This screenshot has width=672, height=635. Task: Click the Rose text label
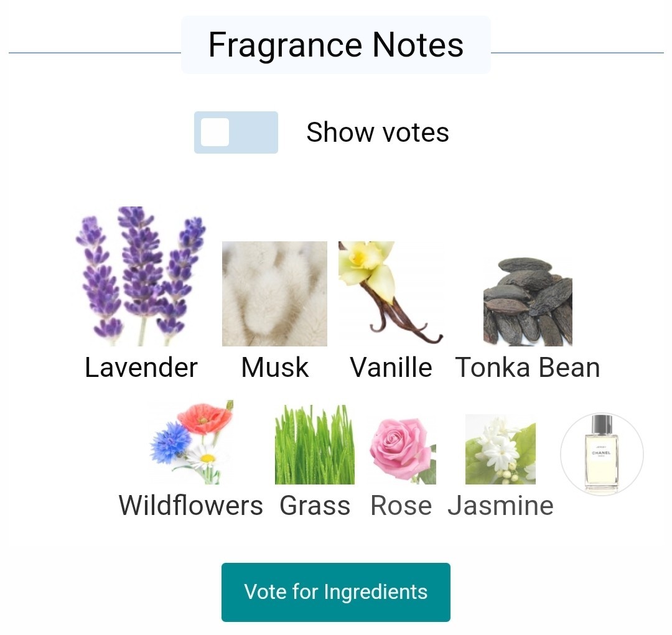click(401, 506)
